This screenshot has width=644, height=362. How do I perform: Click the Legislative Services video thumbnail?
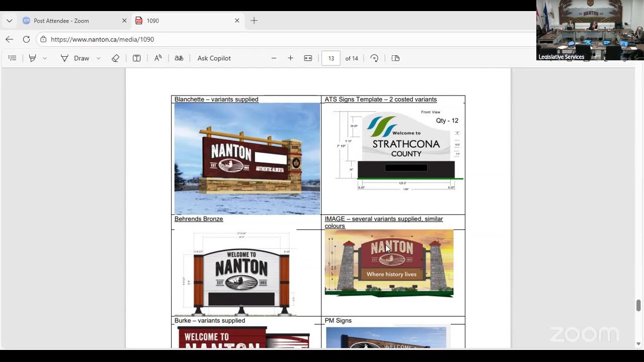point(590,30)
